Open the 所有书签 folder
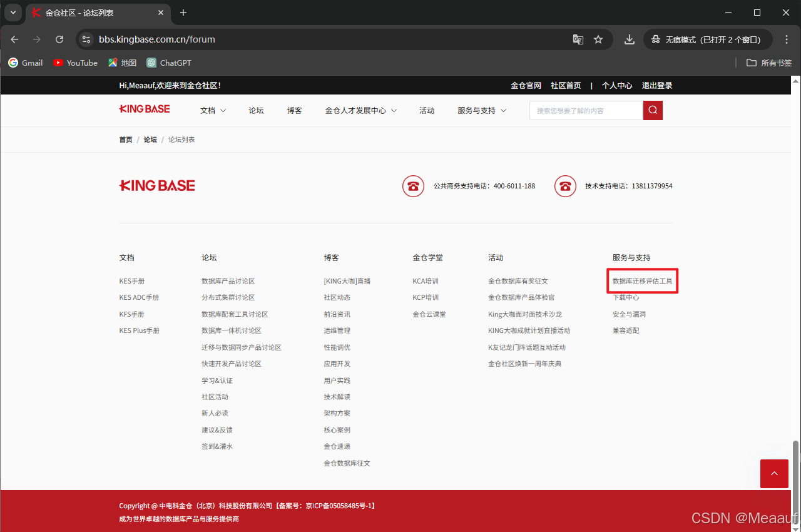 tap(769, 63)
